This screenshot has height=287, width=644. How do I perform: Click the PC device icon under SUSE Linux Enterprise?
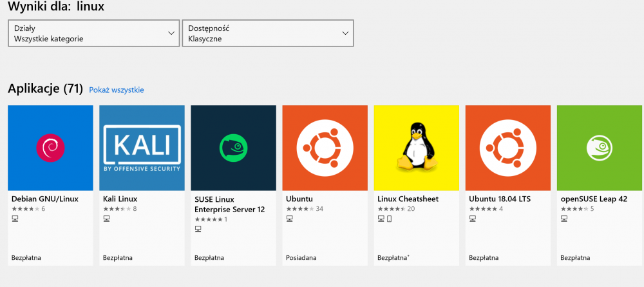click(198, 229)
